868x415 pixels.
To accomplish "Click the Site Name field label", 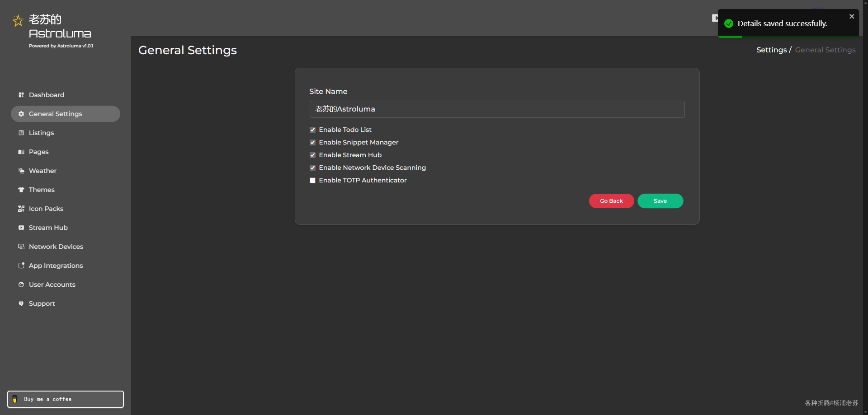I will [x=328, y=91].
